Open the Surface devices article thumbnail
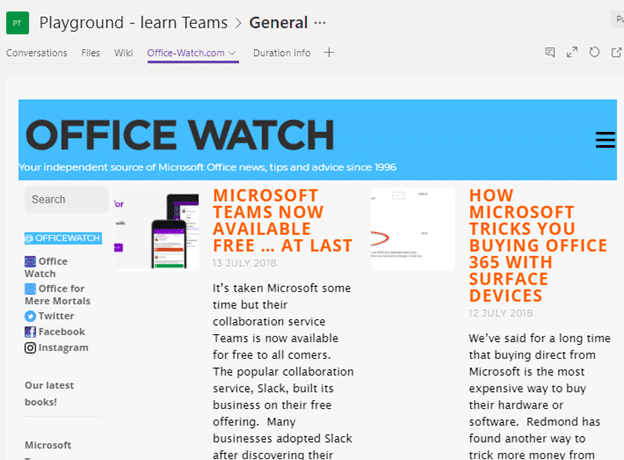The height and width of the screenshot is (460, 624). click(x=412, y=228)
